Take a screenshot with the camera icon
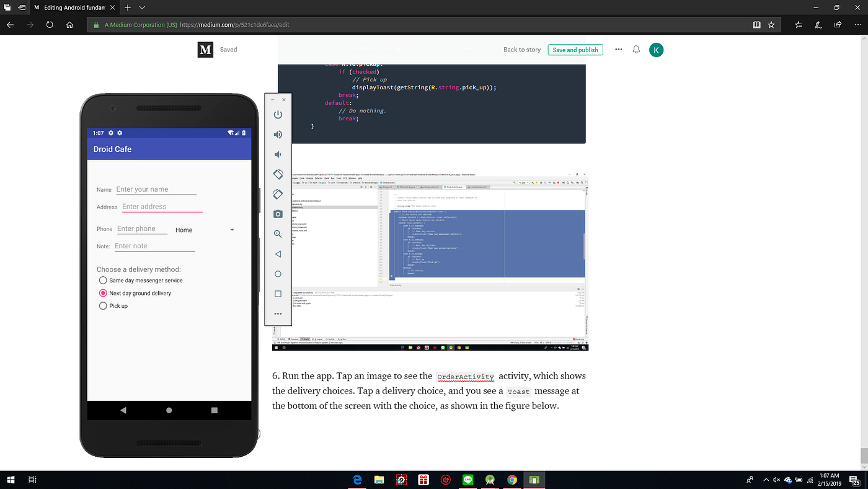Viewport: 868px width, 489px height. [x=278, y=213]
